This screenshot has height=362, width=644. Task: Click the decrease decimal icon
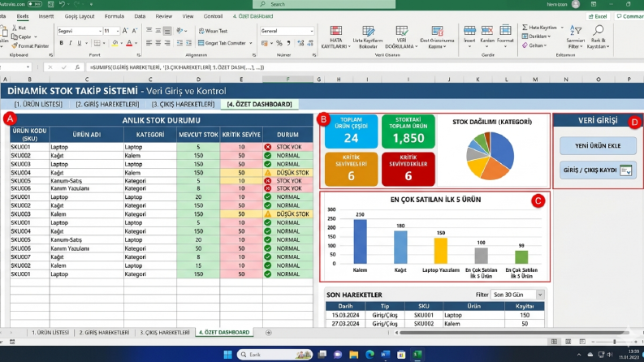[x=310, y=43]
